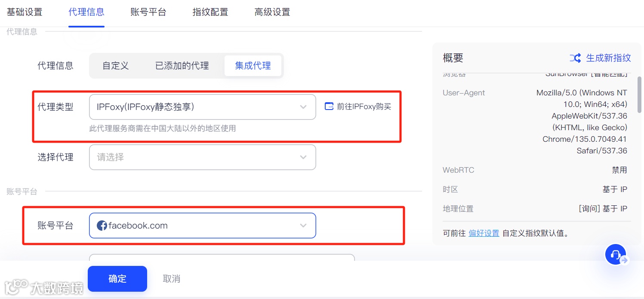Screen dimensions: 644x299
Task: Open the 账号平台 facebook.com dropdown
Action: click(x=203, y=226)
